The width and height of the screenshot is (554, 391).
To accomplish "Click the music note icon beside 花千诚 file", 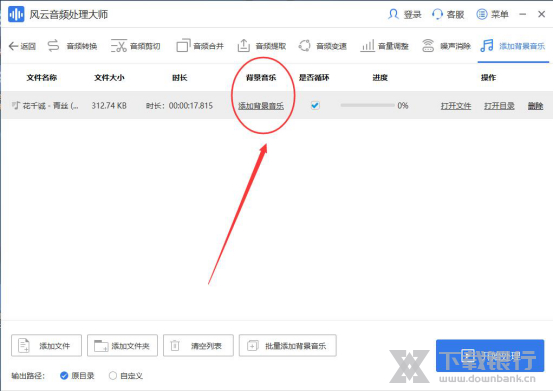I will [16, 105].
